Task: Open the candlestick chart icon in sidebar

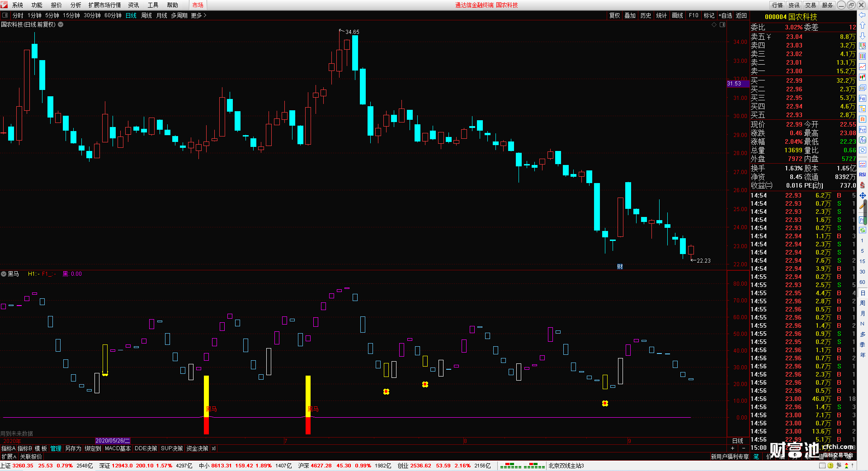Action: point(863,77)
